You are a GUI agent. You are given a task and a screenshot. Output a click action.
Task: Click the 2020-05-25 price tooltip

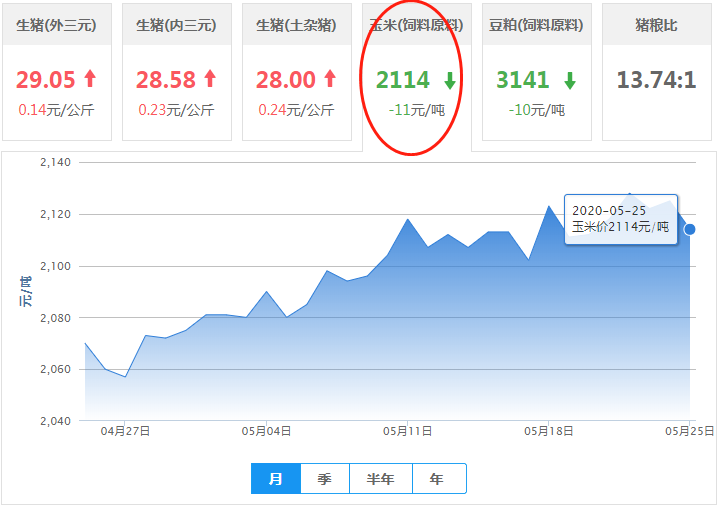(x=621, y=219)
